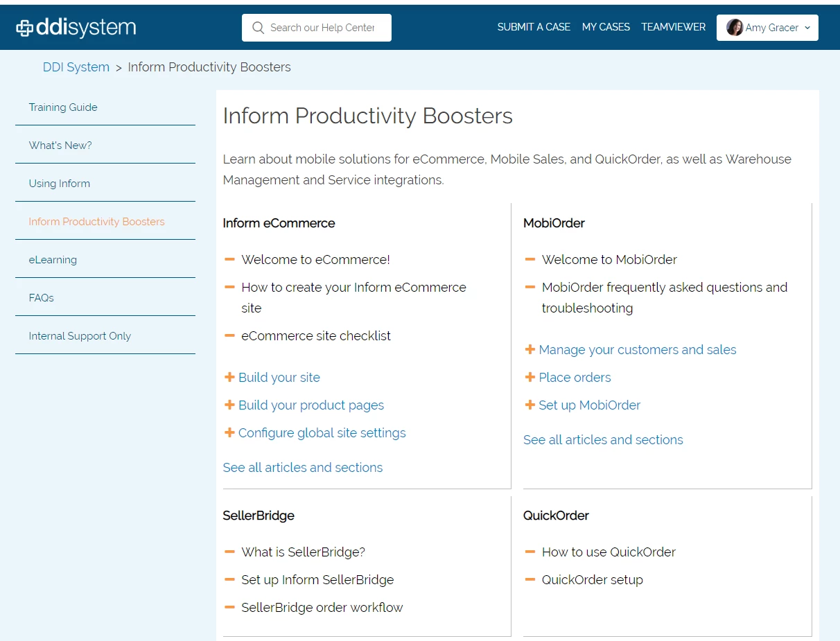840x641 pixels.
Task: Open TEAMVIEWER link
Action: tap(673, 27)
